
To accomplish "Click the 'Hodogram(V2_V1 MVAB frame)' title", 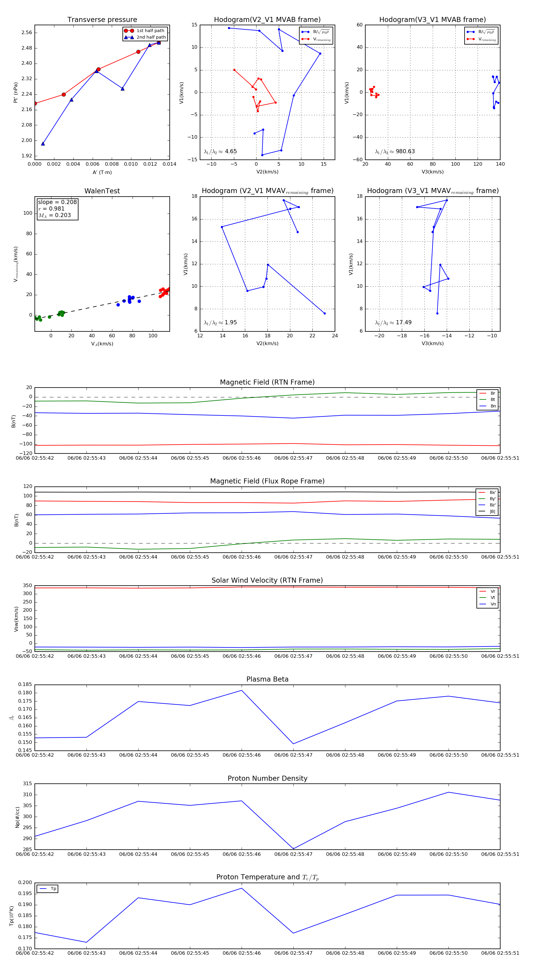I will click(267, 20).
